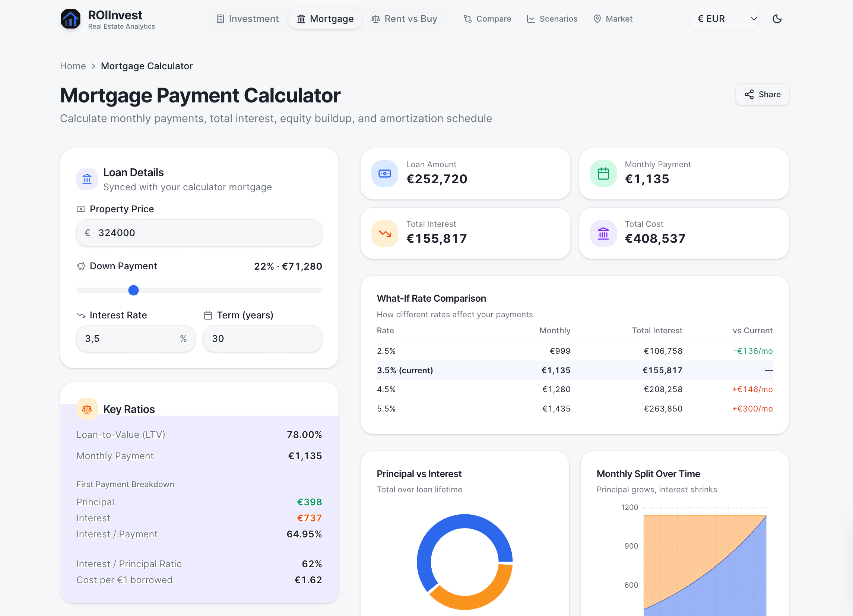Click the Cost per €1 borrowed €1.62 value
853x616 pixels.
click(308, 580)
